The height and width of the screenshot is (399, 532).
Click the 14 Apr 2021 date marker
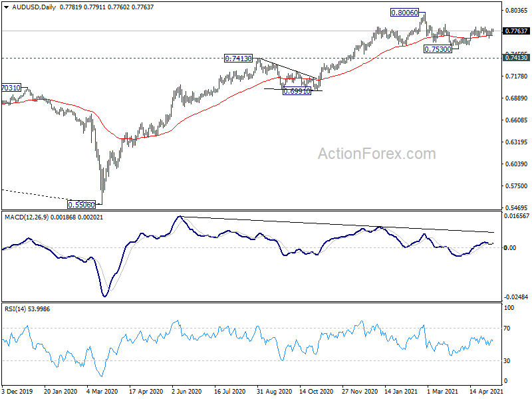[x=486, y=391]
